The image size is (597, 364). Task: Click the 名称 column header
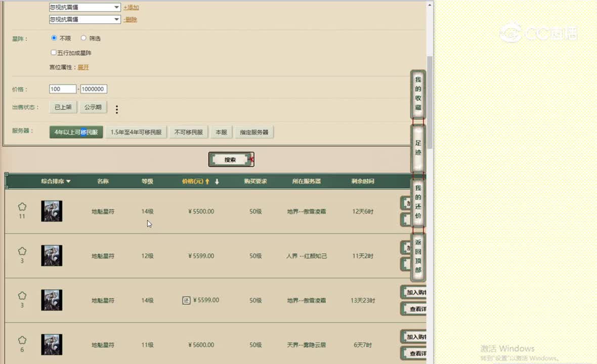(103, 181)
